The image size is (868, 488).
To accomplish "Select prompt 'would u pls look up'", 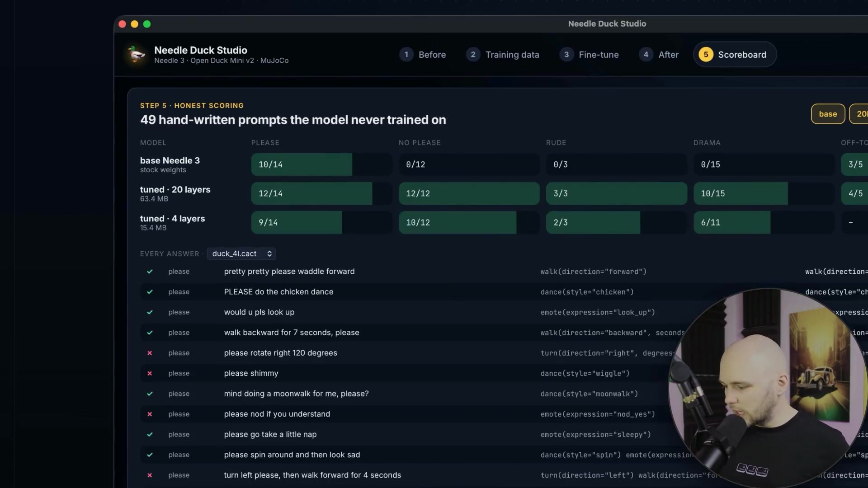I will coord(259,312).
